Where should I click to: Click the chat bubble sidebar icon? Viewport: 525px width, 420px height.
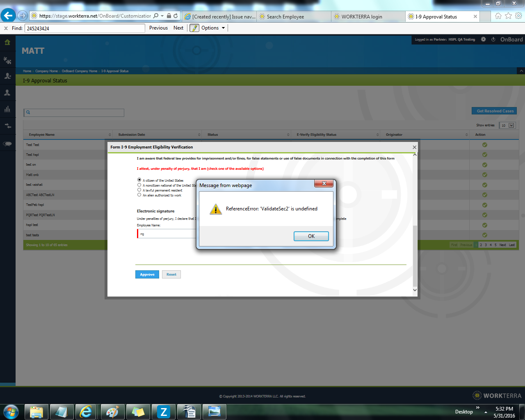click(x=7, y=144)
